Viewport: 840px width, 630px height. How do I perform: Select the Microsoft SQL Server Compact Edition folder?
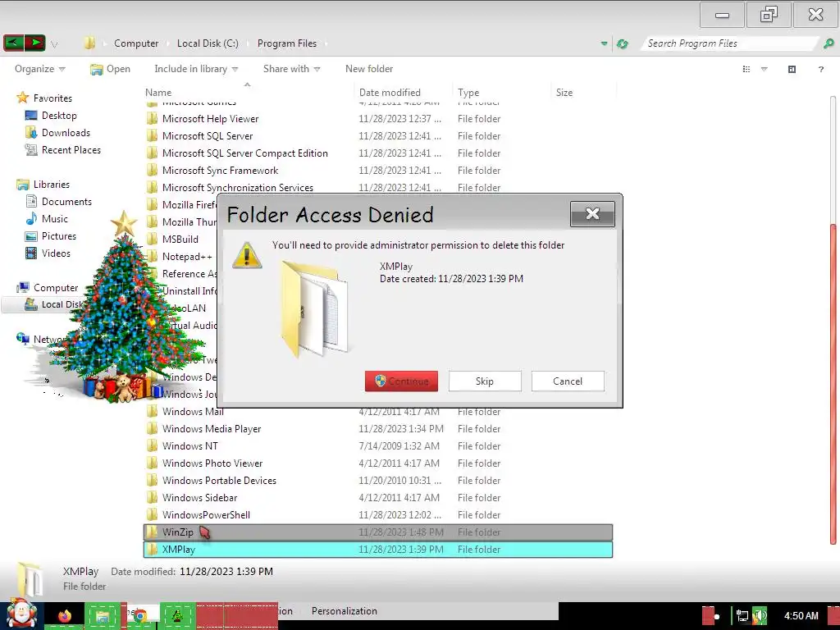244,153
